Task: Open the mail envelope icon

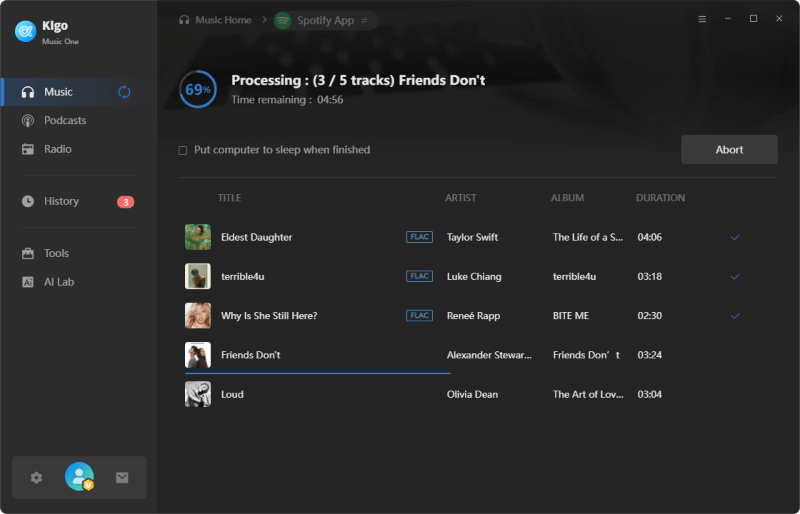Action: tap(122, 478)
